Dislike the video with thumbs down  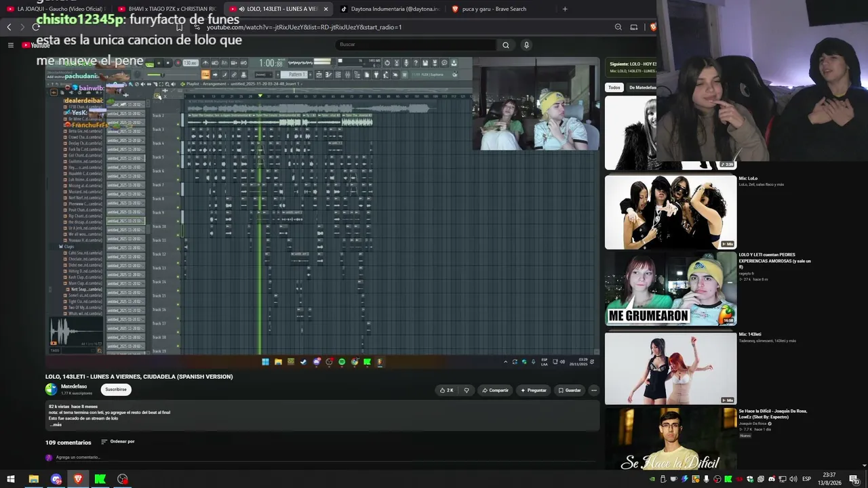tap(466, 390)
